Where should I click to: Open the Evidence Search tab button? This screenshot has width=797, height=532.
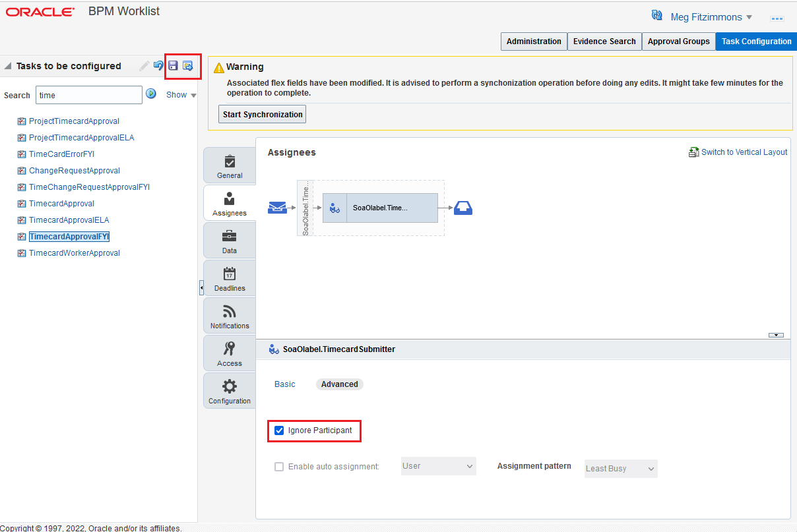(604, 42)
